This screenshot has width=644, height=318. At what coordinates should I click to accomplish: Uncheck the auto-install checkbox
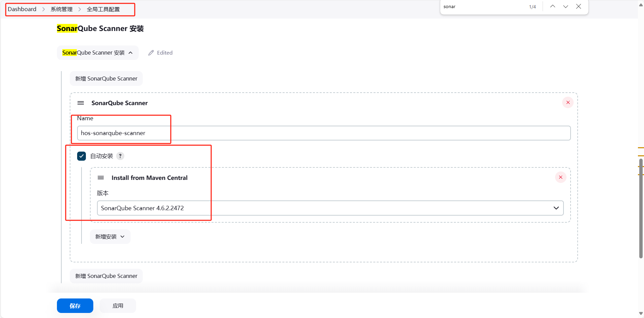click(82, 156)
